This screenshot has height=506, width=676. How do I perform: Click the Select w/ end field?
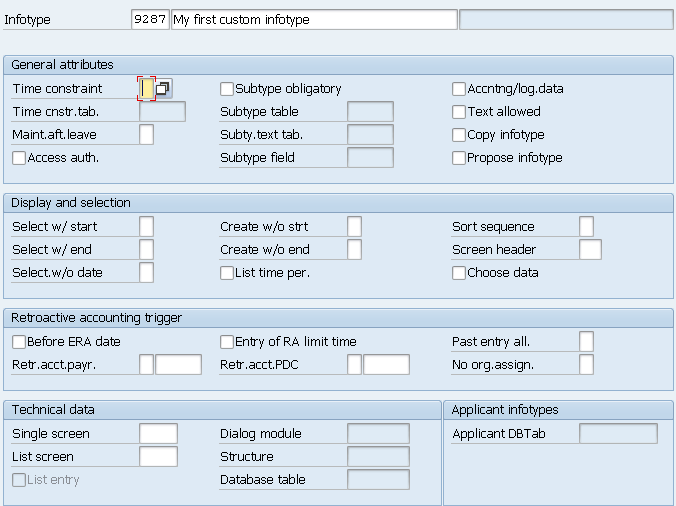(147, 250)
